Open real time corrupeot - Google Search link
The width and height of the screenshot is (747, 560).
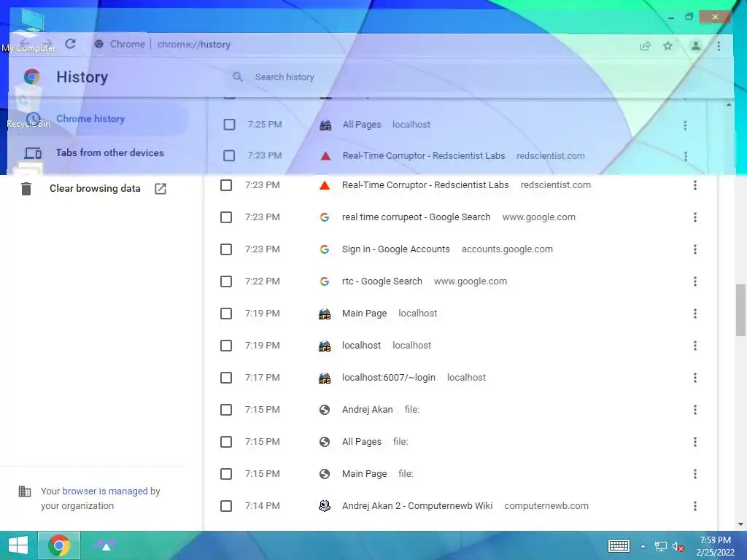pos(416,217)
